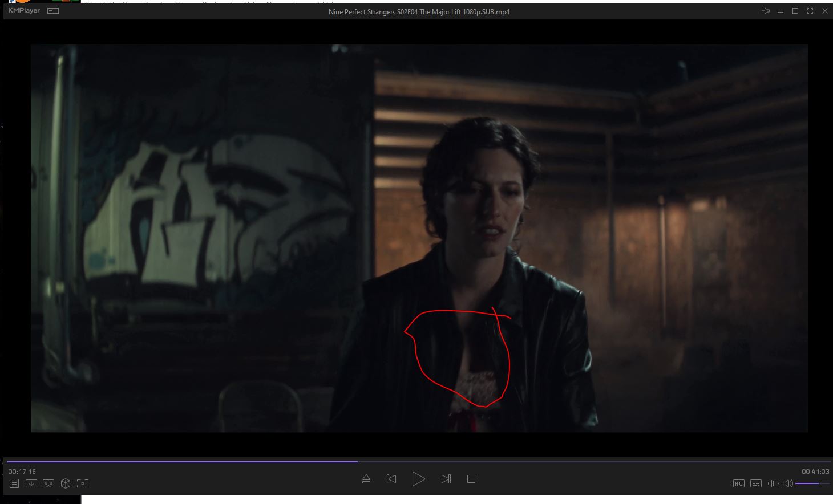833x504 pixels.
Task: Play the paused video
Action: coord(418,479)
